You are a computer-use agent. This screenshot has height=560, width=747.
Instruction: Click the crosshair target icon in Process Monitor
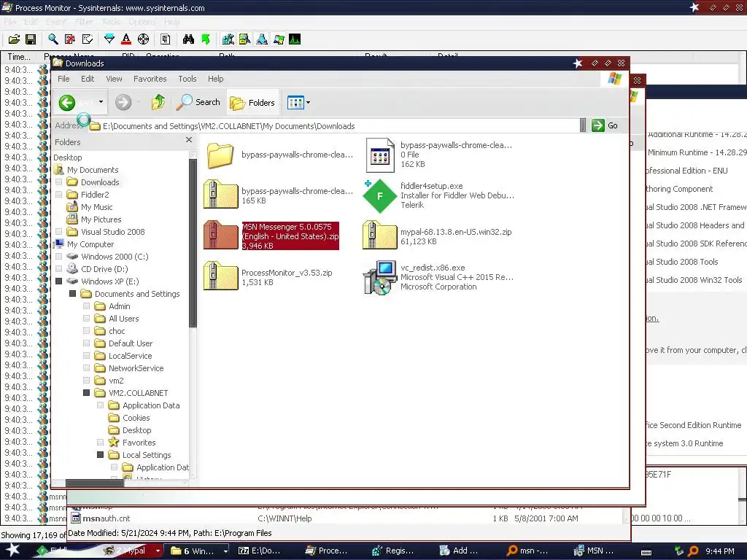[143, 39]
